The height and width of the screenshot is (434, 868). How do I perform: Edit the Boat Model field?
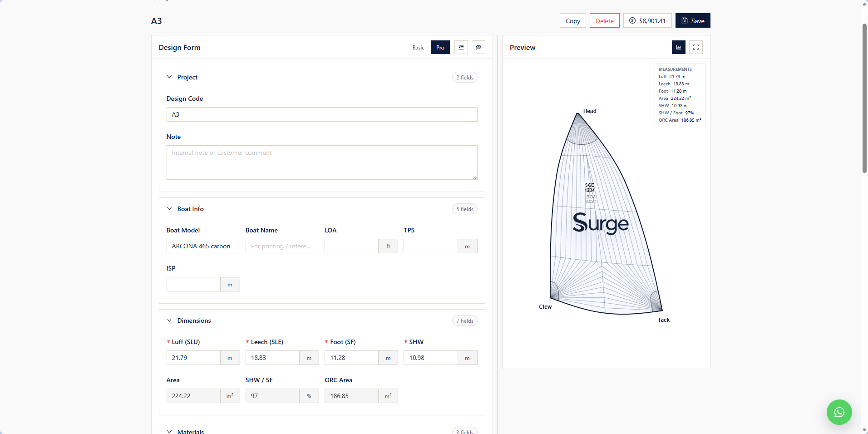[x=203, y=246]
